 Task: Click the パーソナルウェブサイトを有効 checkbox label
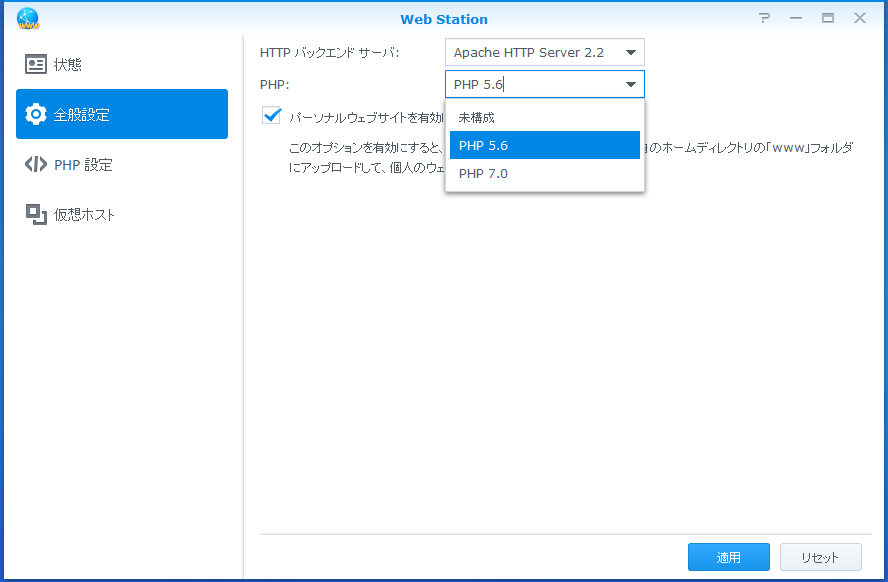pos(366,118)
